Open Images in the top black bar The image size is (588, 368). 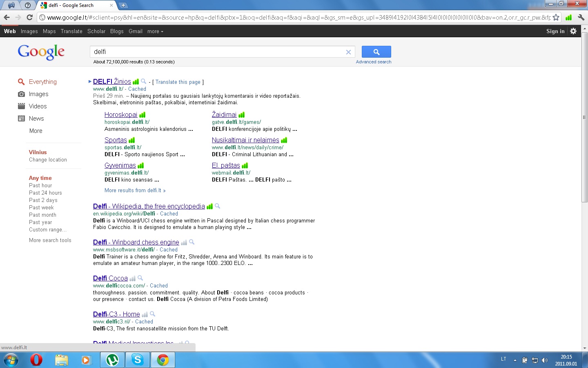pos(29,31)
